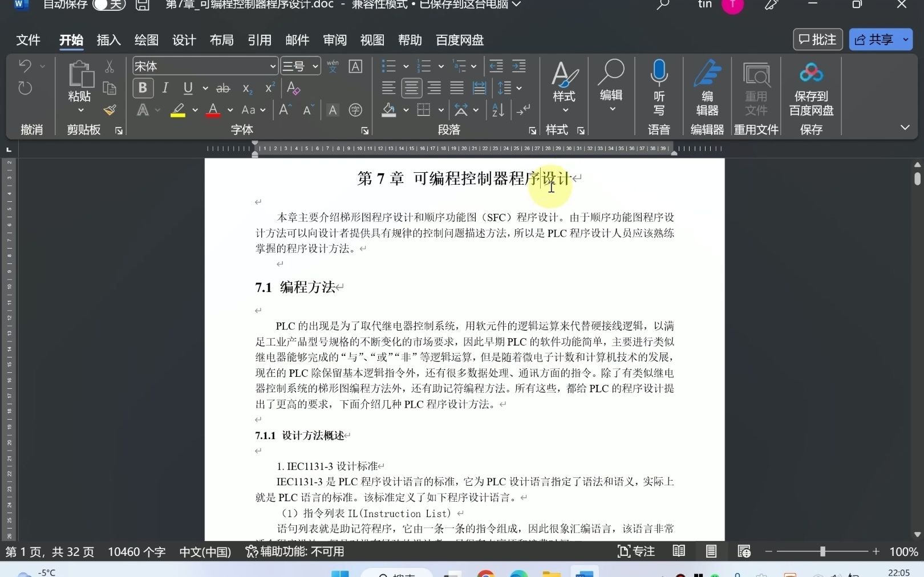The height and width of the screenshot is (577, 924).
Task: Click the vertical scrollbar thumb
Action: 917,178
